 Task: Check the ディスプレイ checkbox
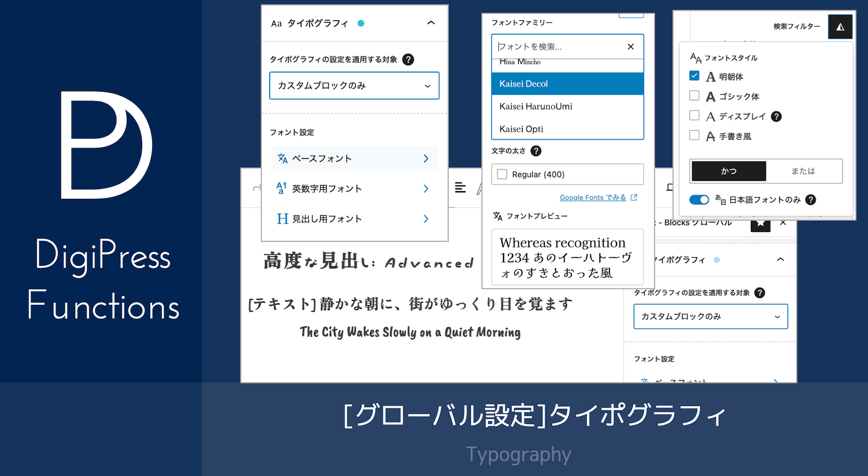pos(694,115)
